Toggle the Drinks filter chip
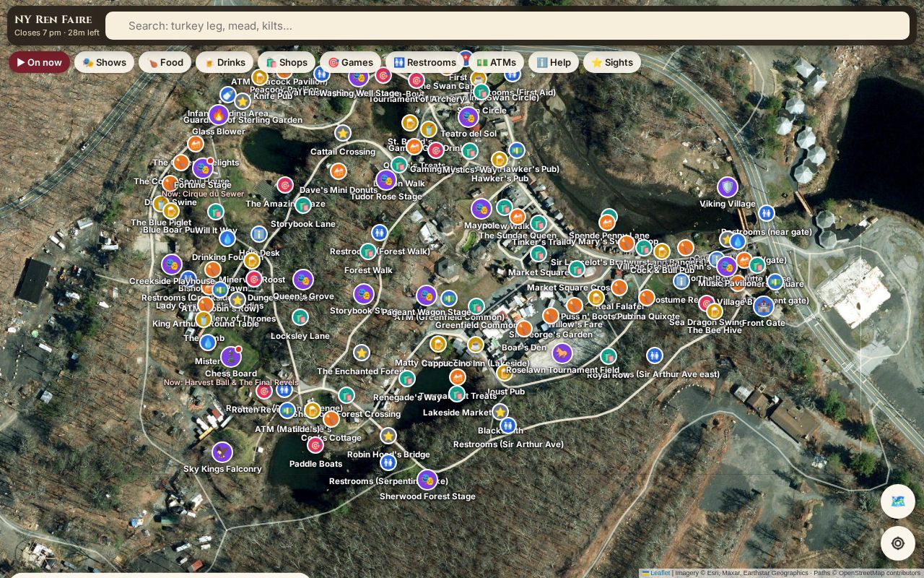924x578 pixels. point(225,62)
